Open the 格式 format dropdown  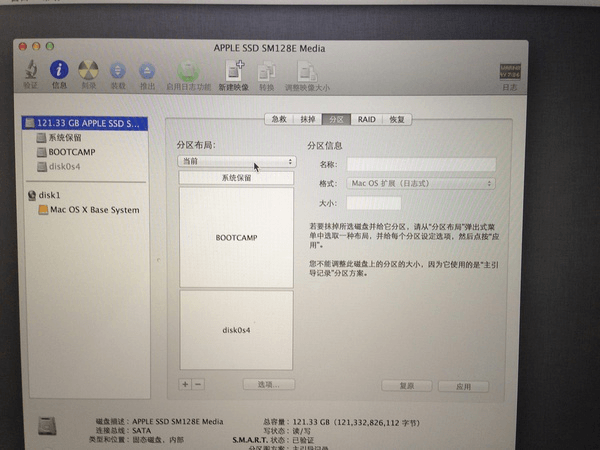[x=420, y=184]
